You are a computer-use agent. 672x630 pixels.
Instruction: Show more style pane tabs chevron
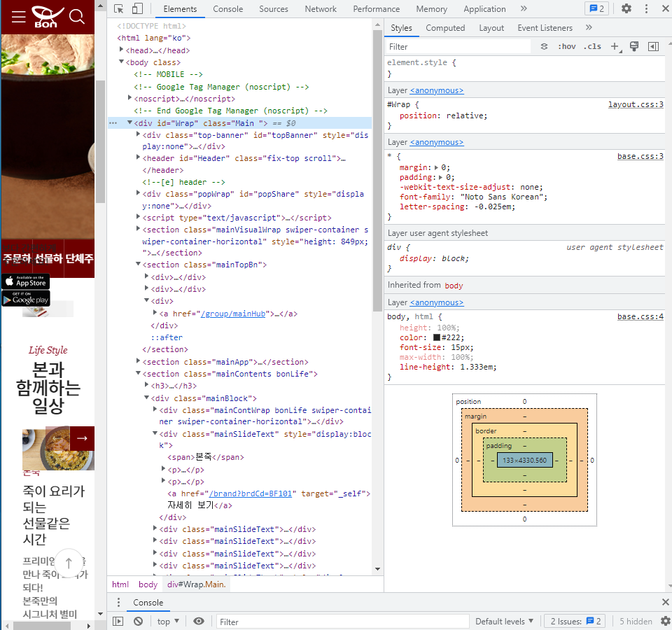point(589,27)
